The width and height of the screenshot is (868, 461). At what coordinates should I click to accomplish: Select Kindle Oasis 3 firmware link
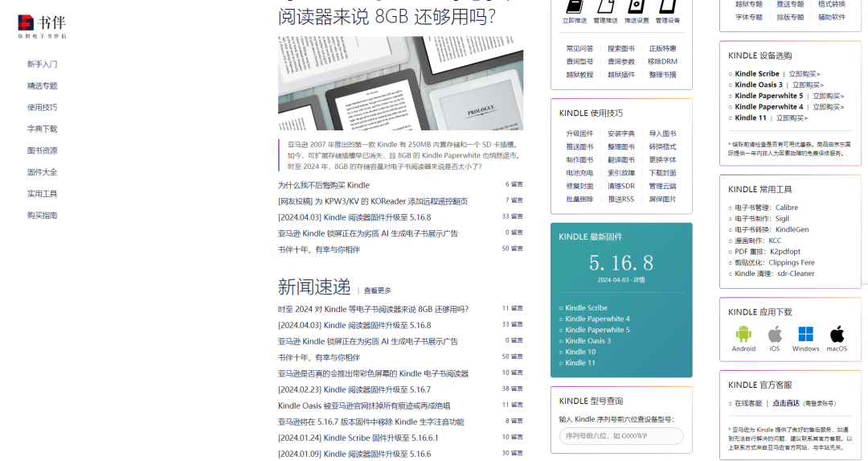coord(588,341)
